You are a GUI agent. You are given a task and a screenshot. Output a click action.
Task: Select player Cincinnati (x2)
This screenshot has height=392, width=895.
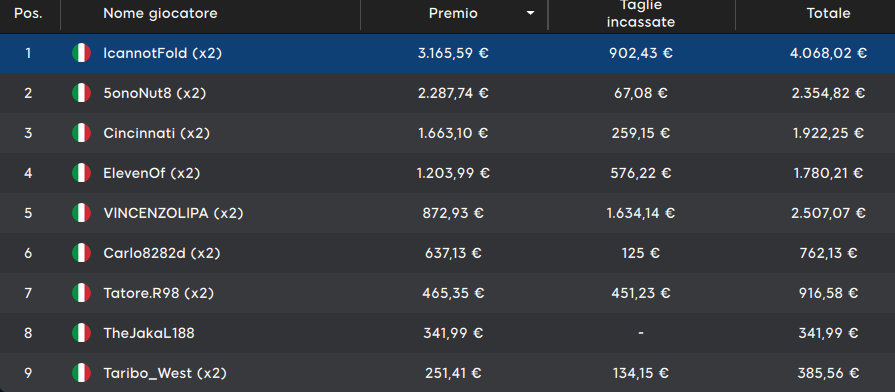[x=156, y=133]
